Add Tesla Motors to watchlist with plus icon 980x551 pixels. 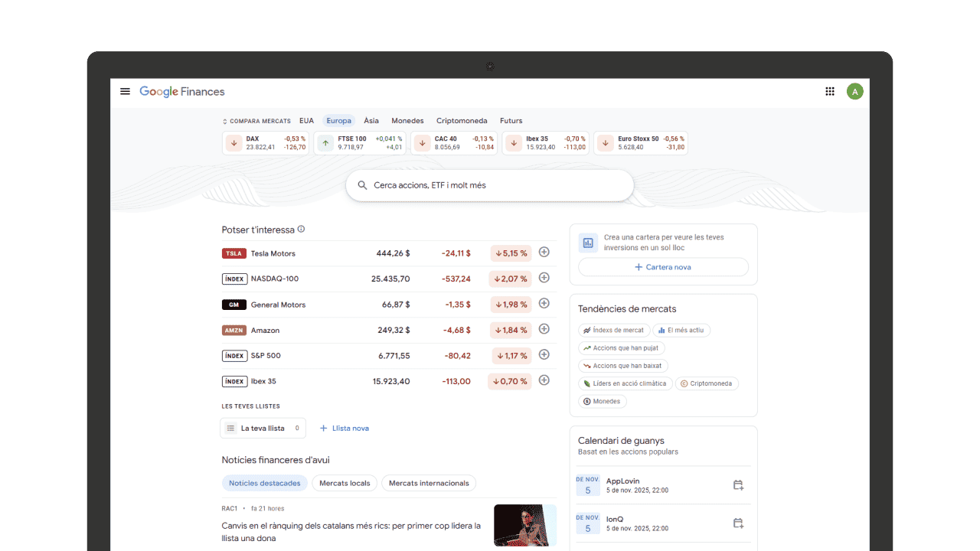pos(544,253)
